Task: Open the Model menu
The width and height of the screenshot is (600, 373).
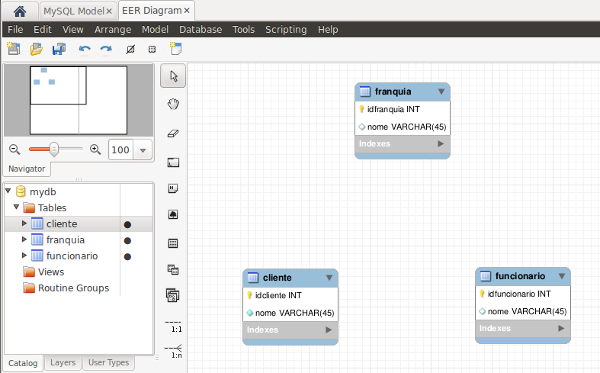Action: (x=155, y=29)
